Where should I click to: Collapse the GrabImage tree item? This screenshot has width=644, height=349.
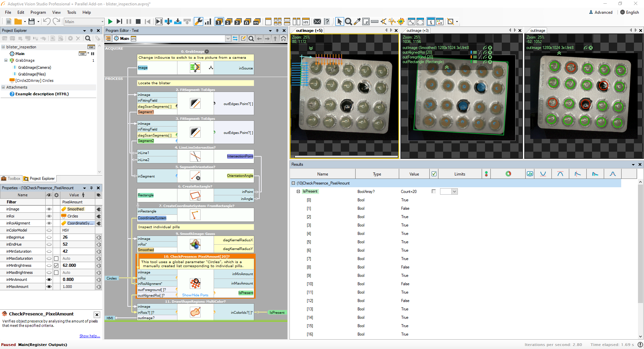pyautogui.click(x=6, y=60)
